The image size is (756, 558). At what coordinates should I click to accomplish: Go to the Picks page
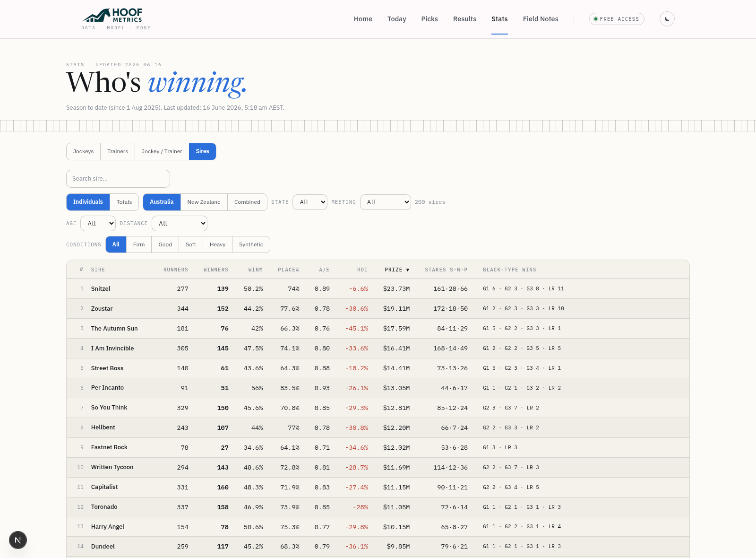(430, 19)
